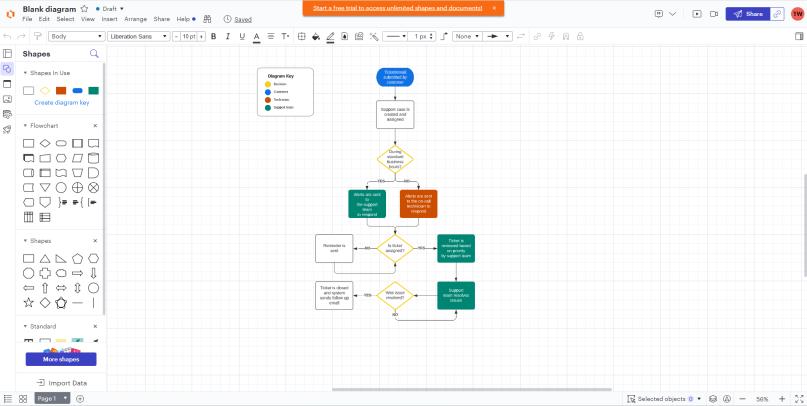Open the Share menu in menu bar

(x=162, y=19)
